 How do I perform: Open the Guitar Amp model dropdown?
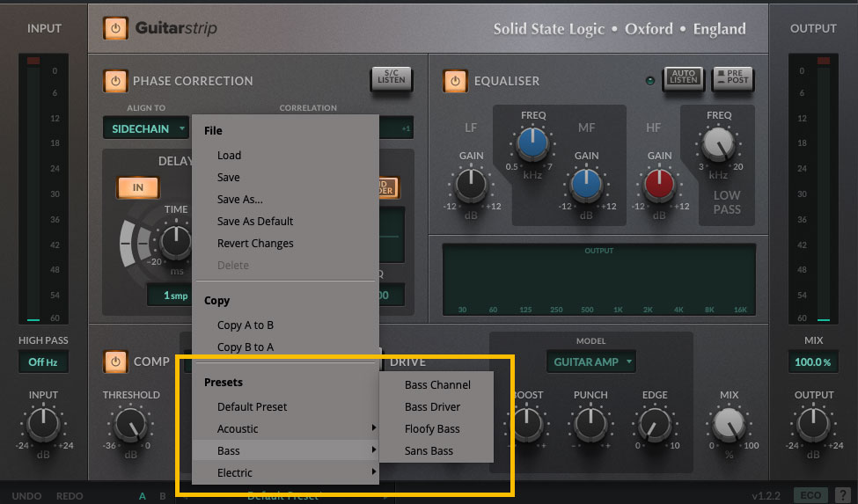click(591, 362)
